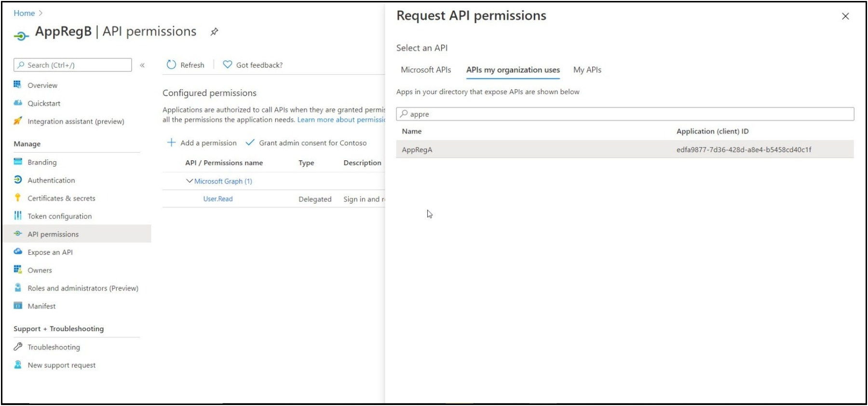
Task: Switch to the My APIs tab
Action: pyautogui.click(x=587, y=70)
